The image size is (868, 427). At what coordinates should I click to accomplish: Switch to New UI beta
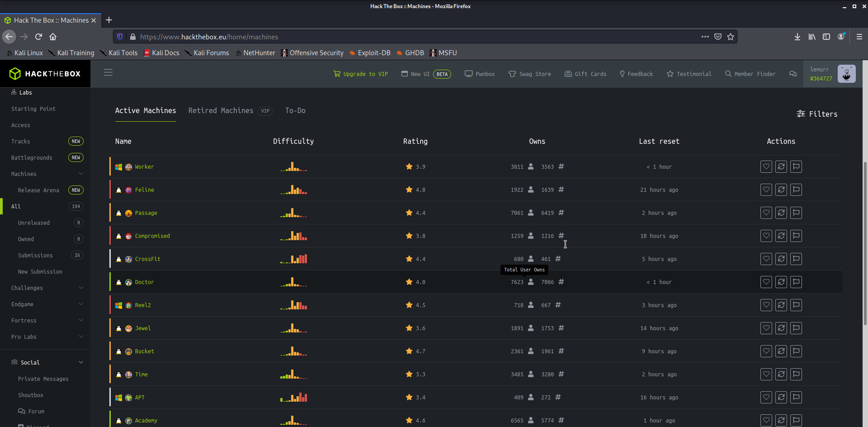(426, 74)
